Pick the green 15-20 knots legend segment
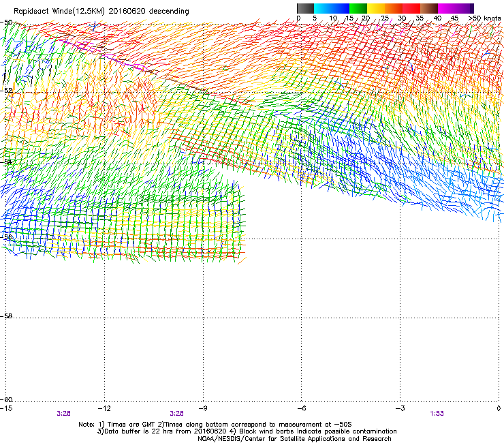504x443 pixels. tap(358, 8)
